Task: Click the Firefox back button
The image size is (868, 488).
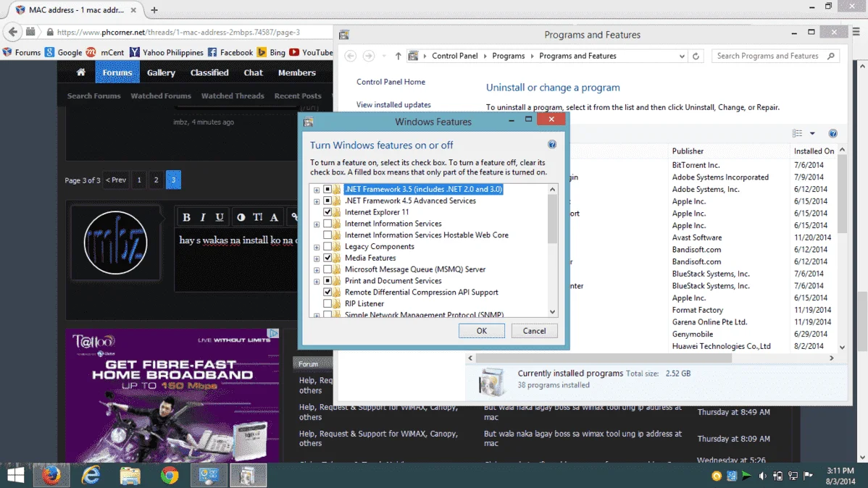Action: click(x=13, y=32)
